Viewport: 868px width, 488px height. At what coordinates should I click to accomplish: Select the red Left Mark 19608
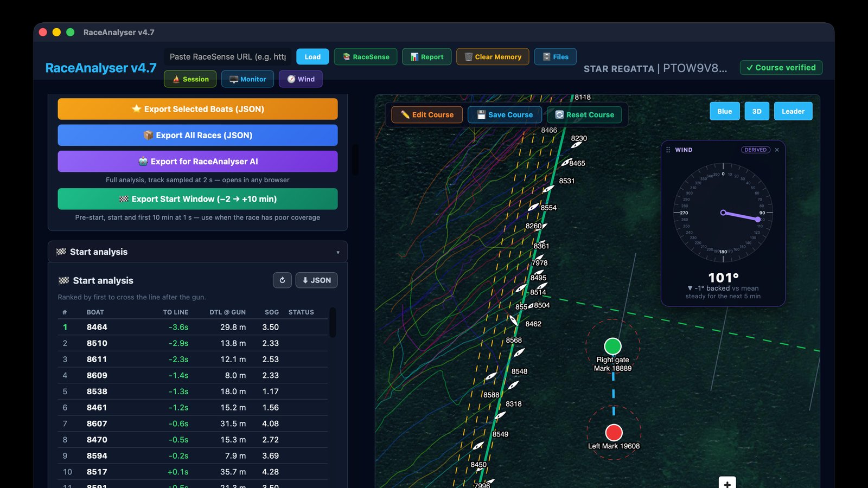point(614,433)
